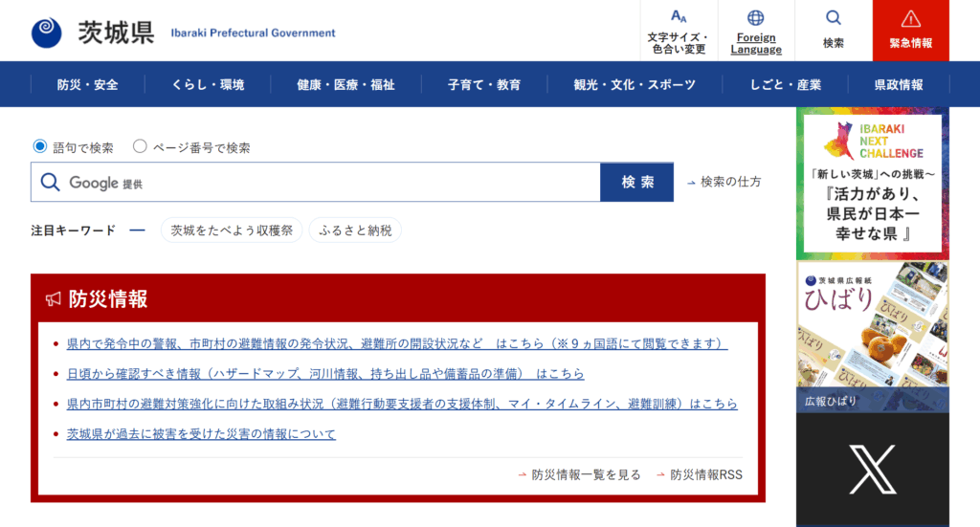Viewport: 980px width, 527px height.
Task: Open the magnifying glass search icon in header
Action: pos(834,18)
